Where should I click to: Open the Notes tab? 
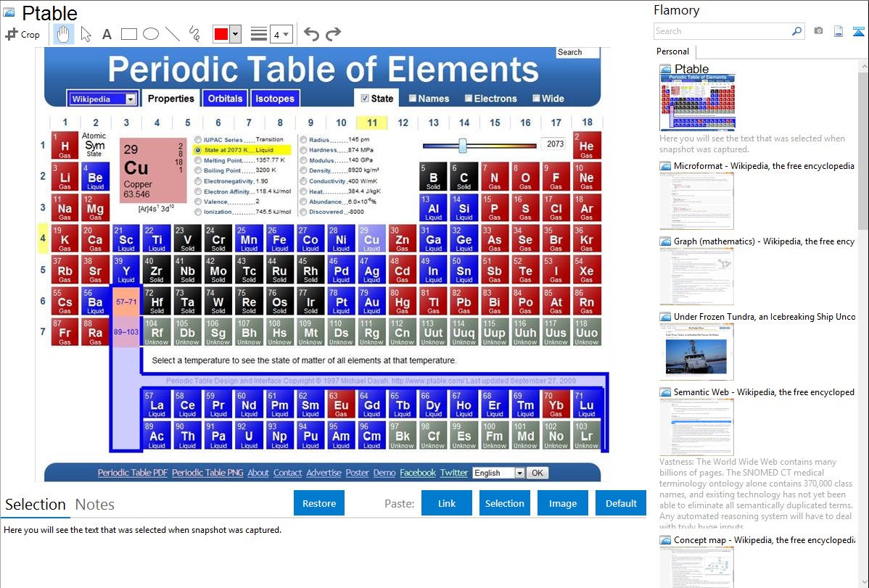(95, 505)
